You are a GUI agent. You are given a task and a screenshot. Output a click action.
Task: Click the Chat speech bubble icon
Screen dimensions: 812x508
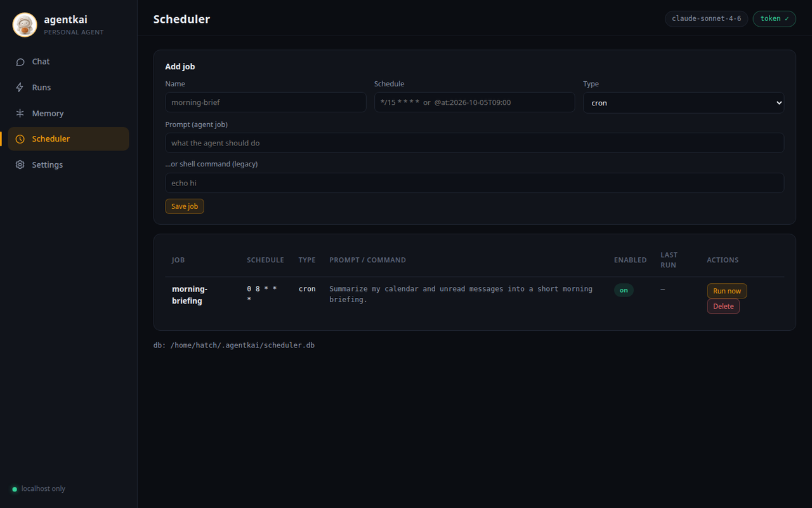click(x=20, y=62)
